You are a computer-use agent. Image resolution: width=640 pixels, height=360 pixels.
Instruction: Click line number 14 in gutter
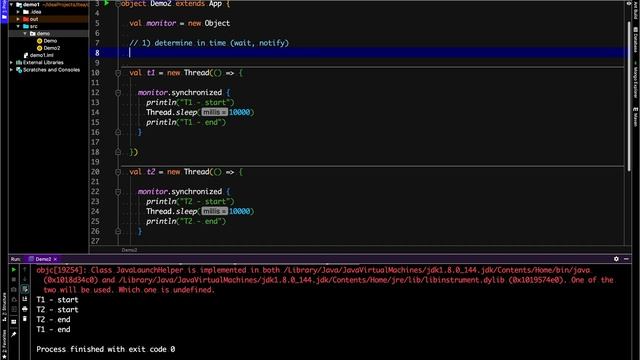[95, 112]
